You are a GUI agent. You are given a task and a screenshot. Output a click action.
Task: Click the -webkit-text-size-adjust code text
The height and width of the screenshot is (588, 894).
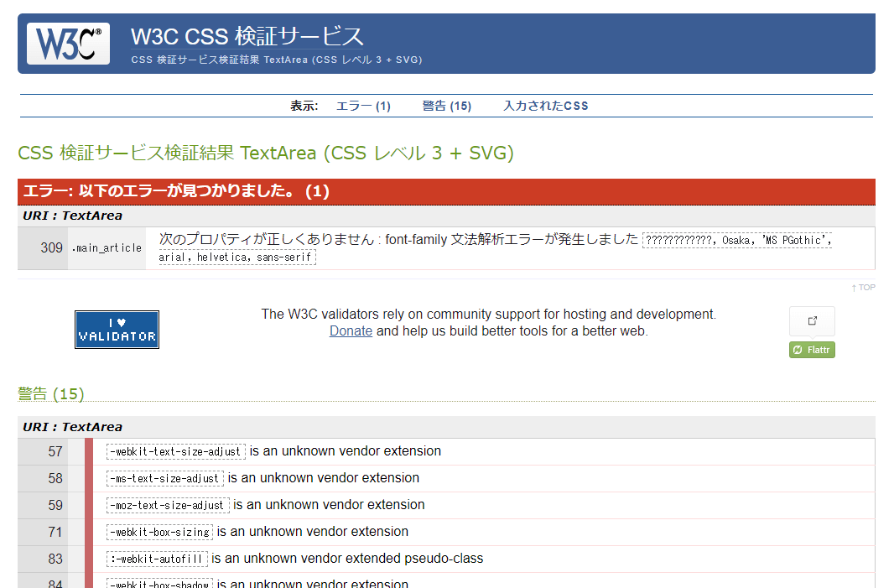point(175,451)
